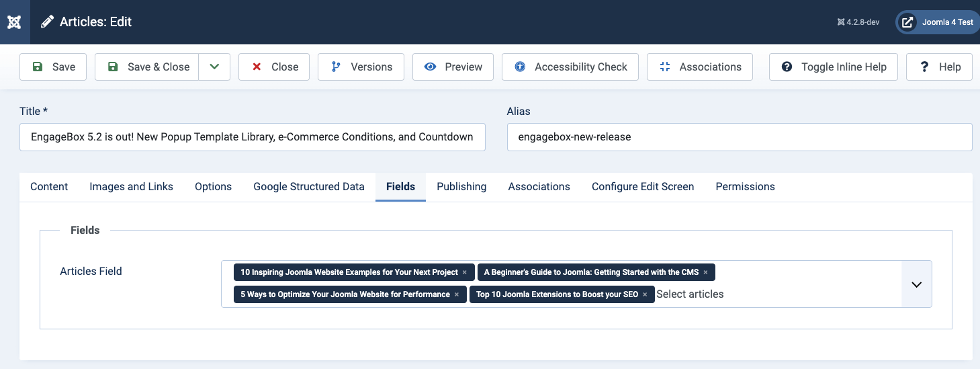980x369 pixels.
Task: Click the branch icon on Versions
Action: coord(336,67)
